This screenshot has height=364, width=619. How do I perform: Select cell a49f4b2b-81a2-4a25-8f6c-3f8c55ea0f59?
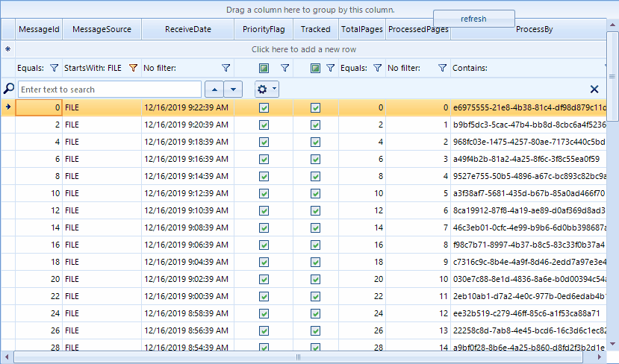529,159
